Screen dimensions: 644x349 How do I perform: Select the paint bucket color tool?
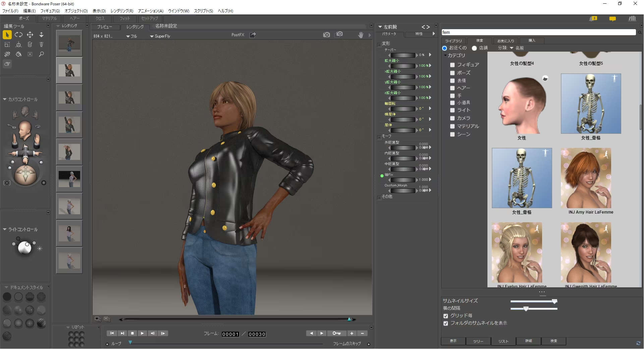[x=19, y=54]
